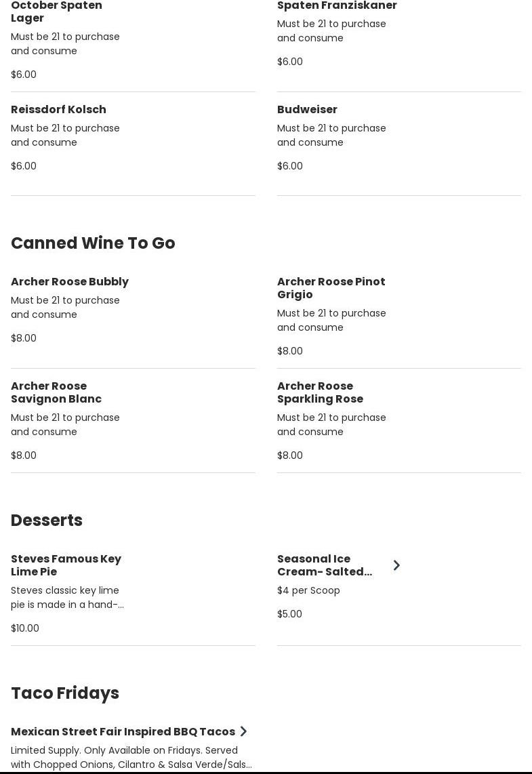532x774 pixels.
Task: Select Steves Famous Key Lime Pie item
Action: [66, 565]
